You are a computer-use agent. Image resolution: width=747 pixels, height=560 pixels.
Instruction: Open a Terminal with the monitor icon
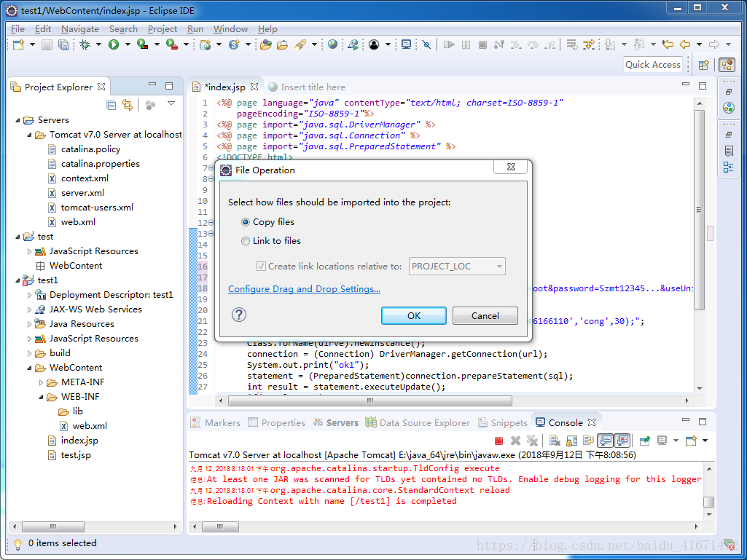[406, 44]
